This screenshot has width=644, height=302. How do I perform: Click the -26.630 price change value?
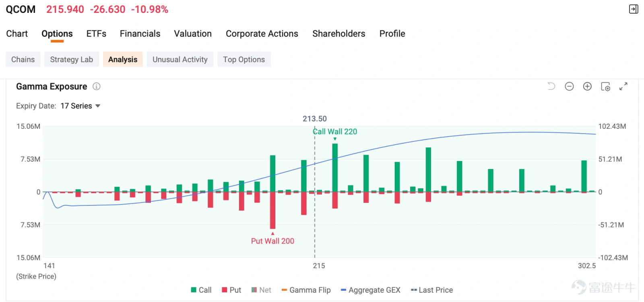click(108, 9)
